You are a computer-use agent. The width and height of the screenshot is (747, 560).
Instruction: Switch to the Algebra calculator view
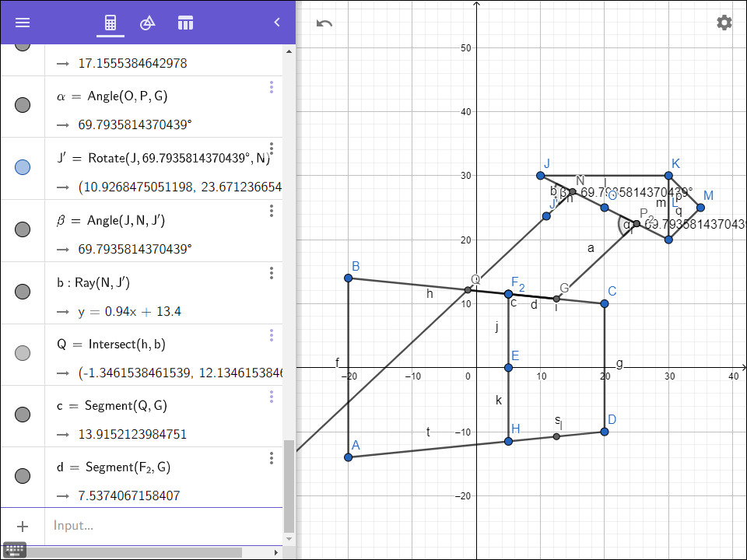(110, 23)
